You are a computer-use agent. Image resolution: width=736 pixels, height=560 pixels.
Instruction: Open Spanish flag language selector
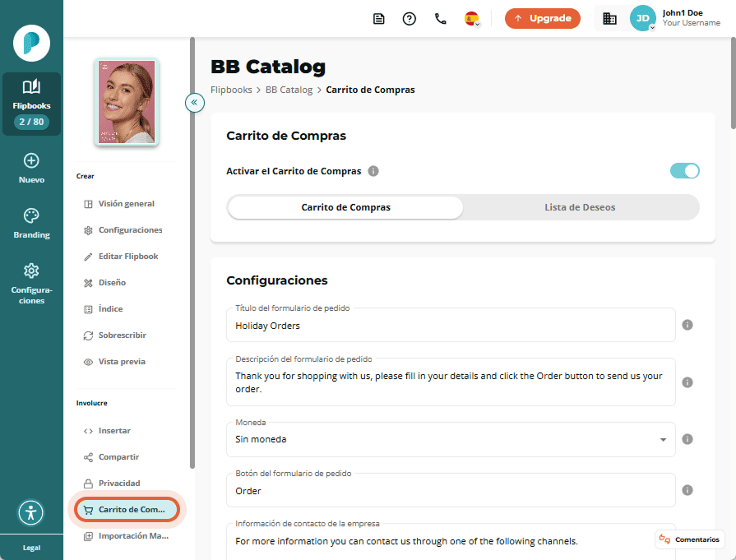[x=472, y=19]
